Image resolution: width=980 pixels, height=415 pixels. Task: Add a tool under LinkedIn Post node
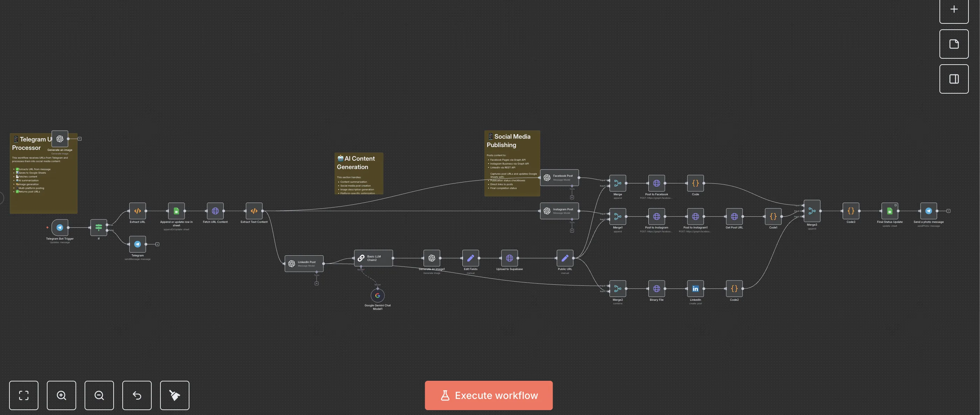pos(317,283)
